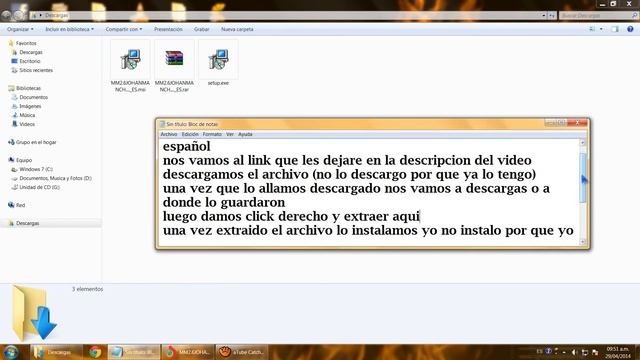Click the Notepad scrollbar down arrow
Screen dimensions: 640x360
[583, 242]
